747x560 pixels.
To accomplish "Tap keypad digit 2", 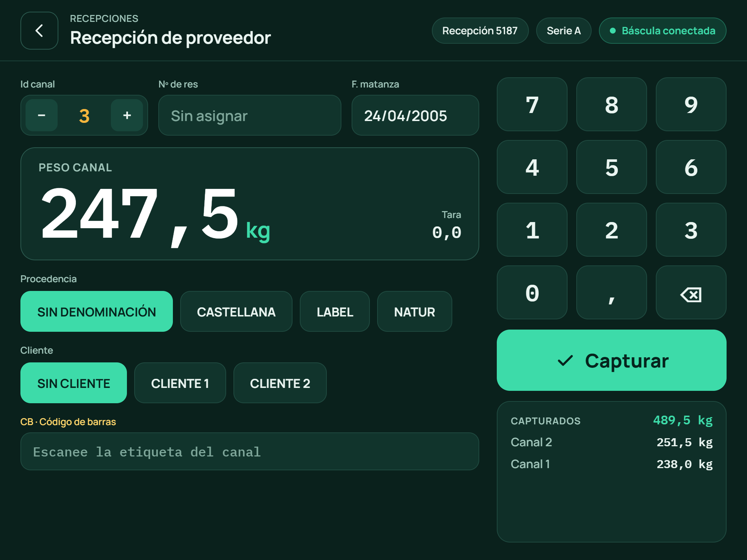I will pos(612,230).
